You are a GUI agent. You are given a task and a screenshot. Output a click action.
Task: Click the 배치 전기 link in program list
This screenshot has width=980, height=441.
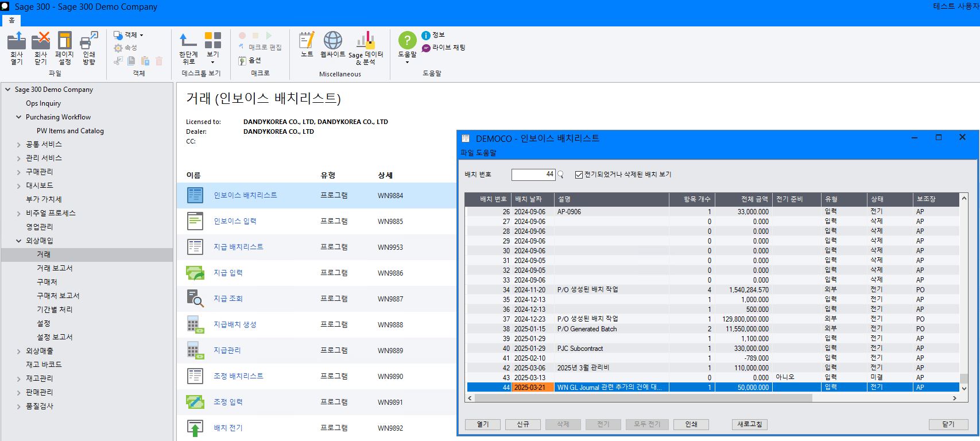228,428
